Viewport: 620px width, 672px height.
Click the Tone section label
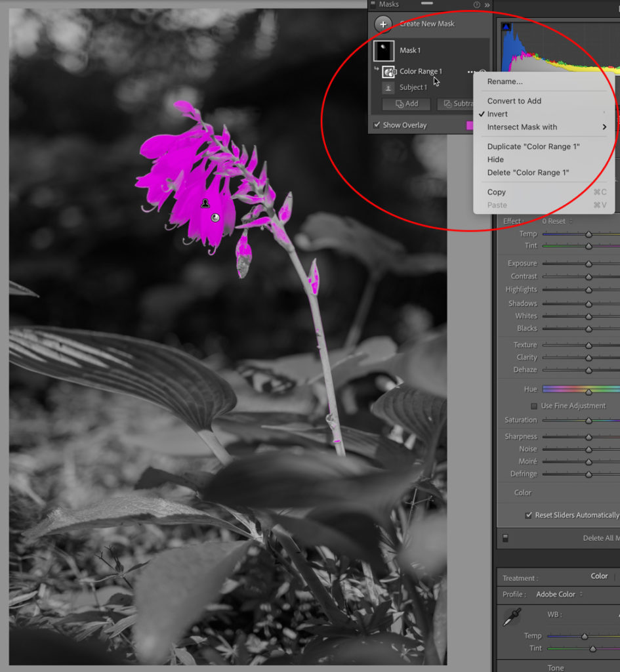click(555, 667)
